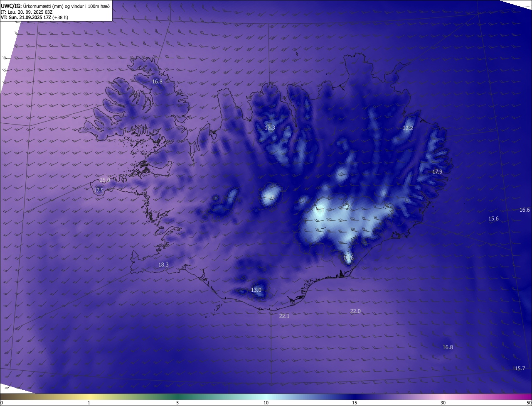Click the 18.3 value near Reykjanes

pos(163,265)
